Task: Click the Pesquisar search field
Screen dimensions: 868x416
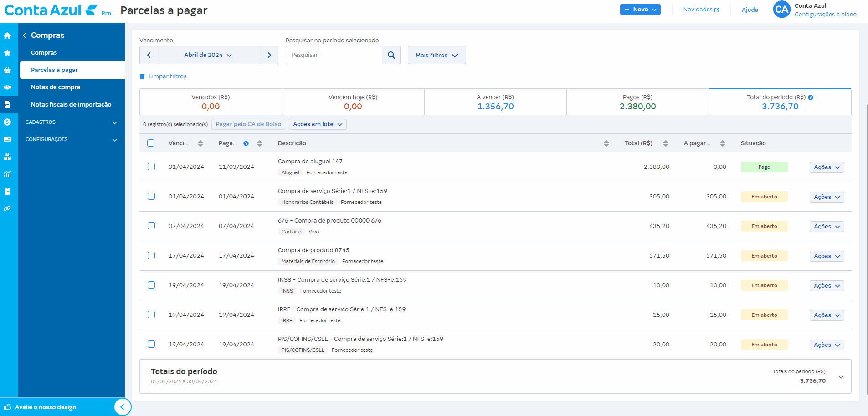Action: click(x=334, y=55)
